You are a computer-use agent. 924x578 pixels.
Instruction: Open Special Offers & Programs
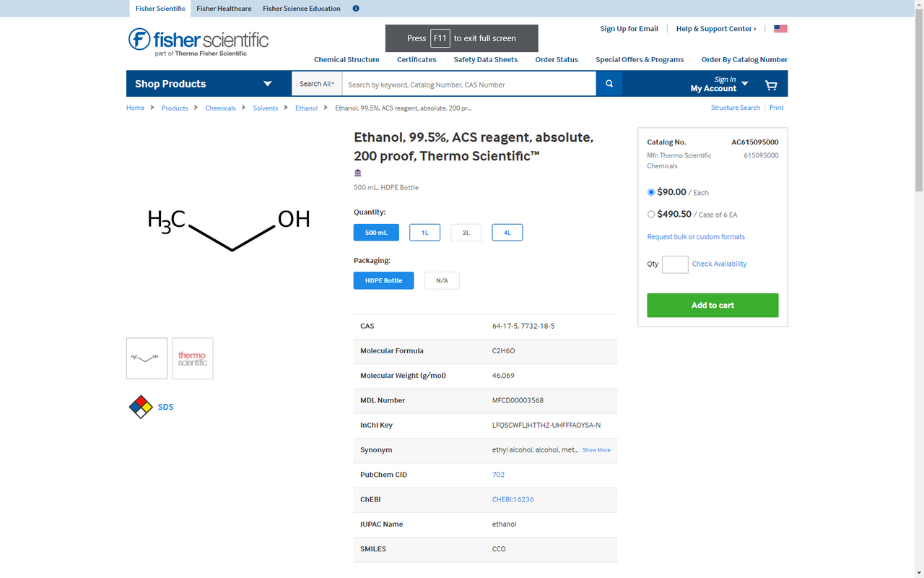coord(640,59)
